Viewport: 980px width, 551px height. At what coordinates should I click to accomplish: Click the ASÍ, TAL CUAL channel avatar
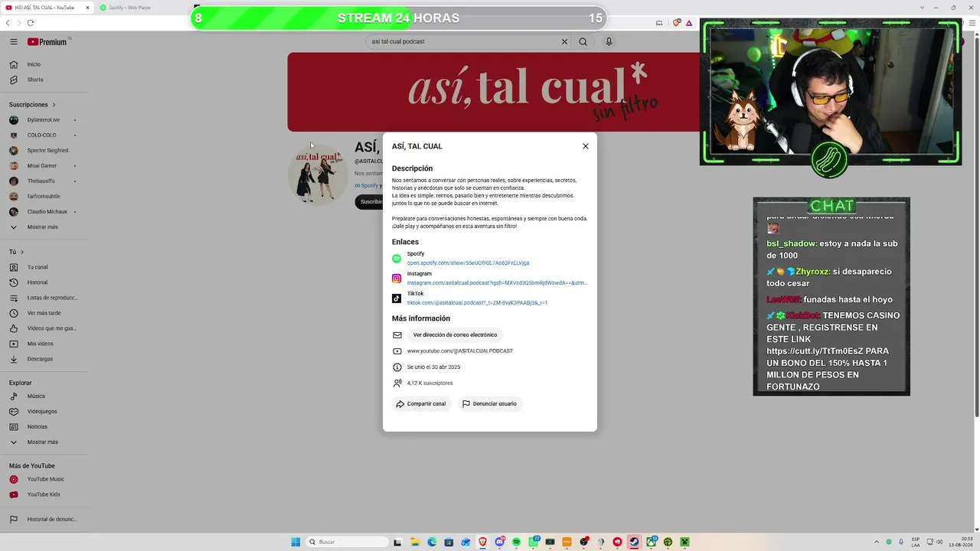318,174
